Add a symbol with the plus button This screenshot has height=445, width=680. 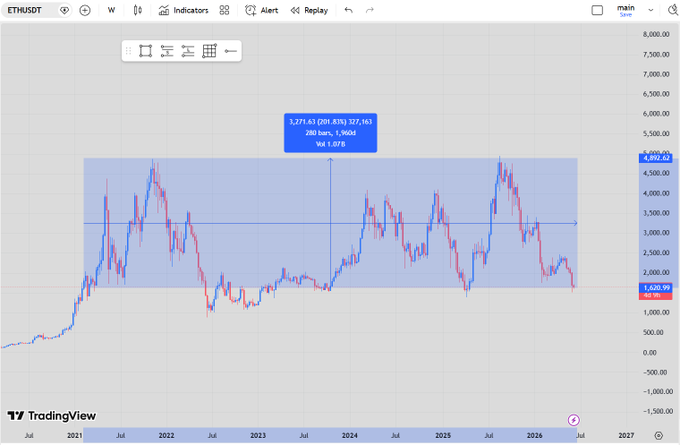click(x=85, y=10)
